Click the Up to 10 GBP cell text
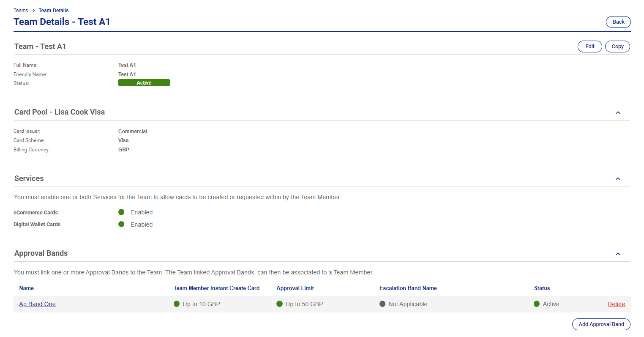Image resolution: width=644 pixels, height=337 pixels. click(x=201, y=304)
